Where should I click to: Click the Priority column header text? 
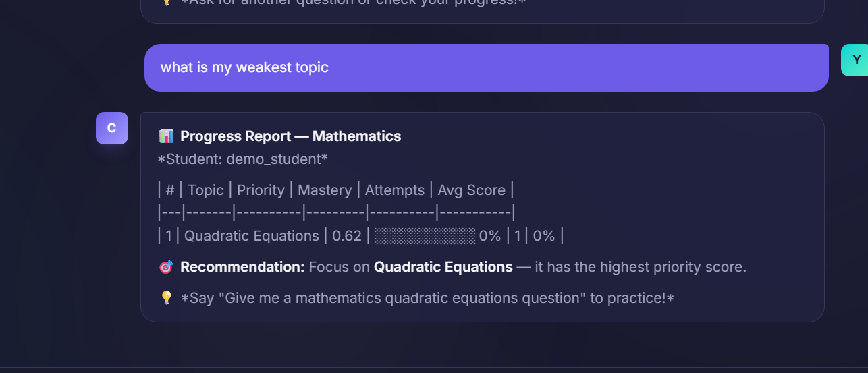(261, 190)
